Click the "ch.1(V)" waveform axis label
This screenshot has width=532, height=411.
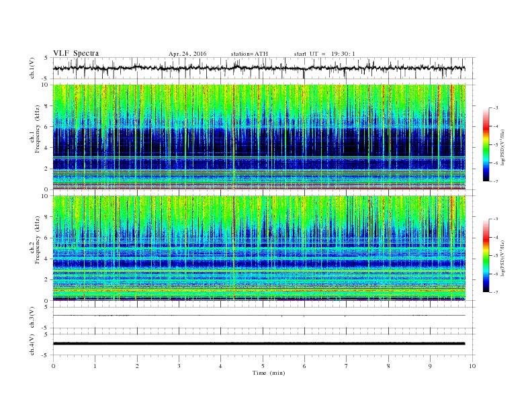(32, 69)
